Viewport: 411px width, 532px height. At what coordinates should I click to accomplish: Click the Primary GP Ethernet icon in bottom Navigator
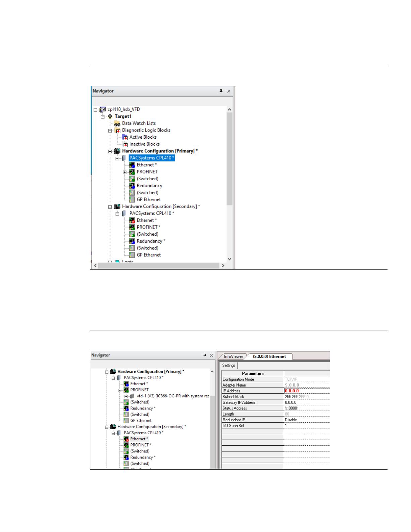pos(126,421)
